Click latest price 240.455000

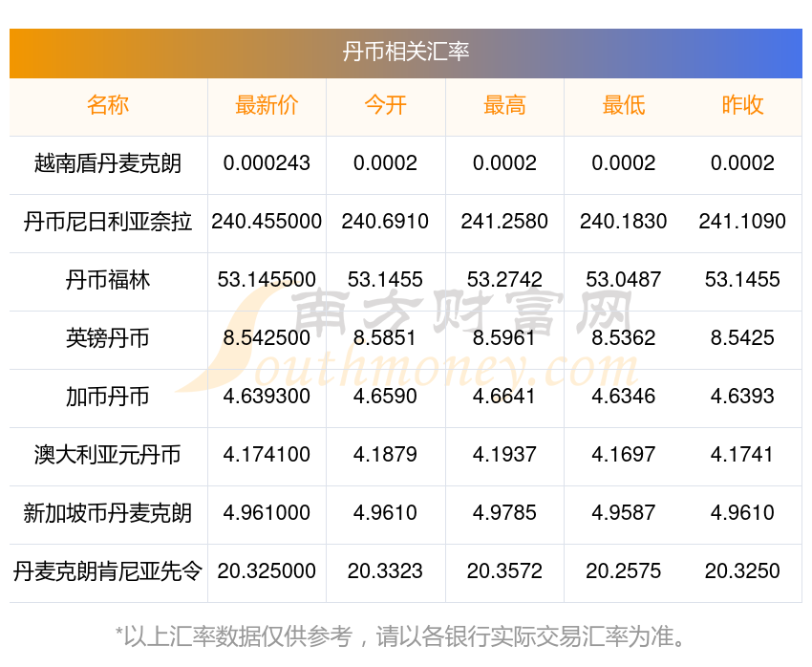[267, 222]
